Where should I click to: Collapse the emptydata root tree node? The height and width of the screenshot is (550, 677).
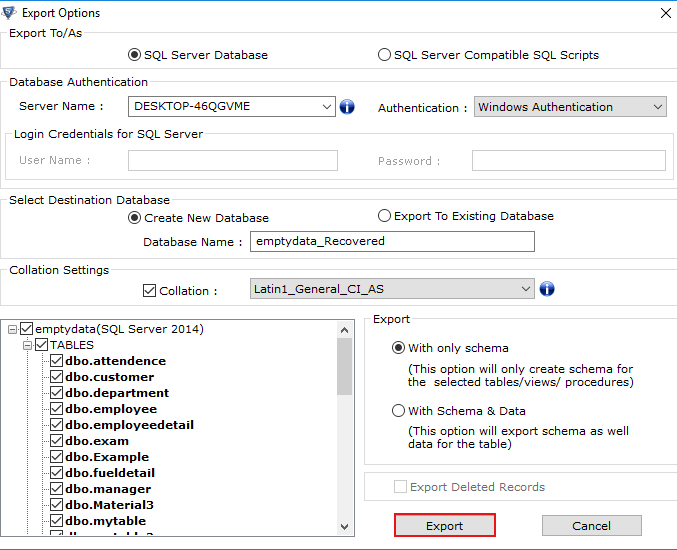13,329
